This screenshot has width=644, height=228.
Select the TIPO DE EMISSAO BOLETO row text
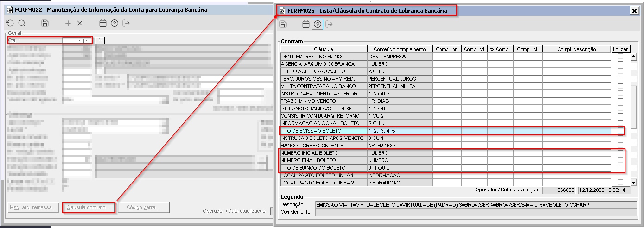click(x=311, y=131)
